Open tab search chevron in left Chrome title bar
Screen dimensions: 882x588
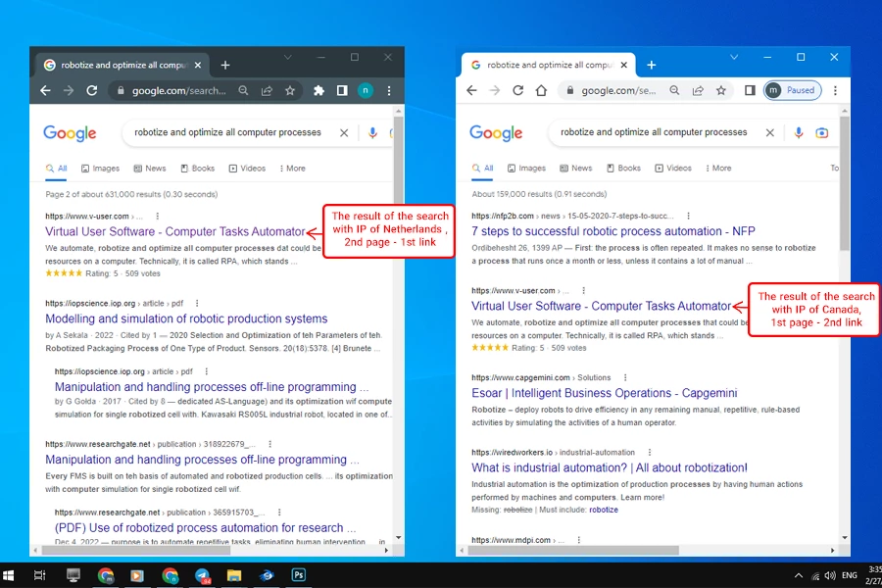tap(287, 58)
